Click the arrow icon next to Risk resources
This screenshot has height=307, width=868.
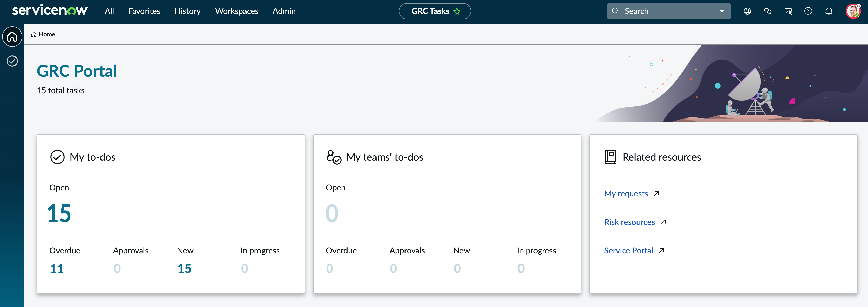click(x=663, y=222)
